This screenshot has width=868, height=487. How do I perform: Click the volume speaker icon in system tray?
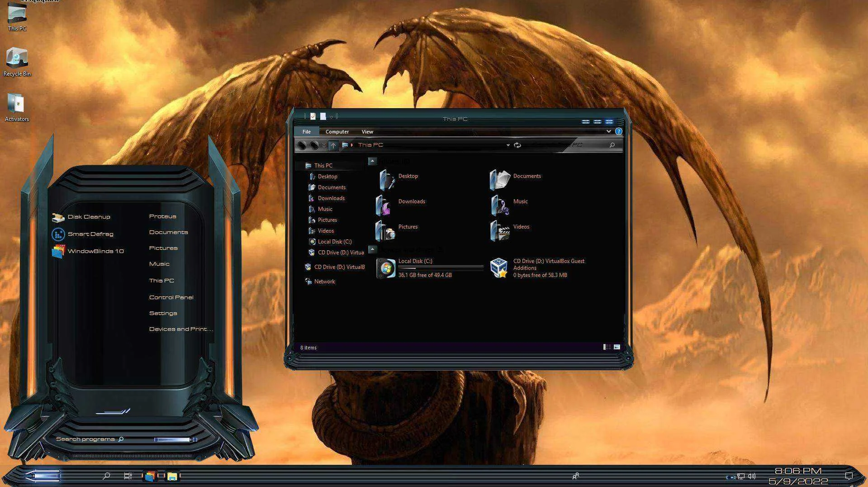752,476
